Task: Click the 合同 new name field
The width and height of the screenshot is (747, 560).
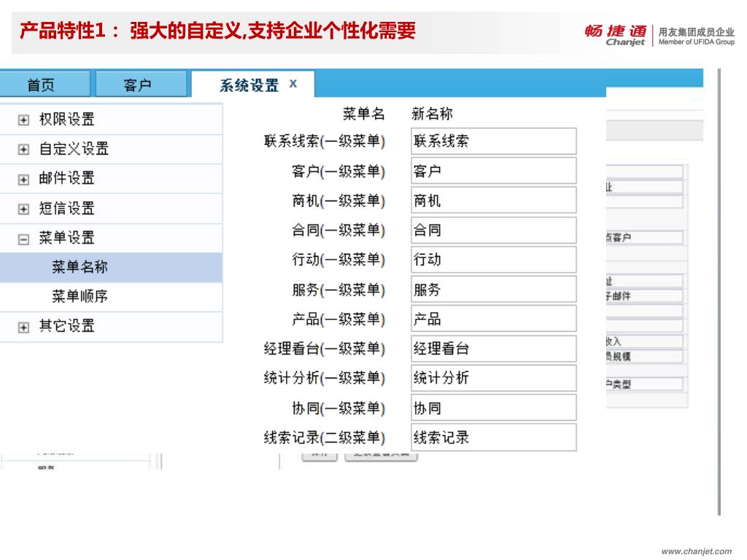Action: [x=494, y=230]
